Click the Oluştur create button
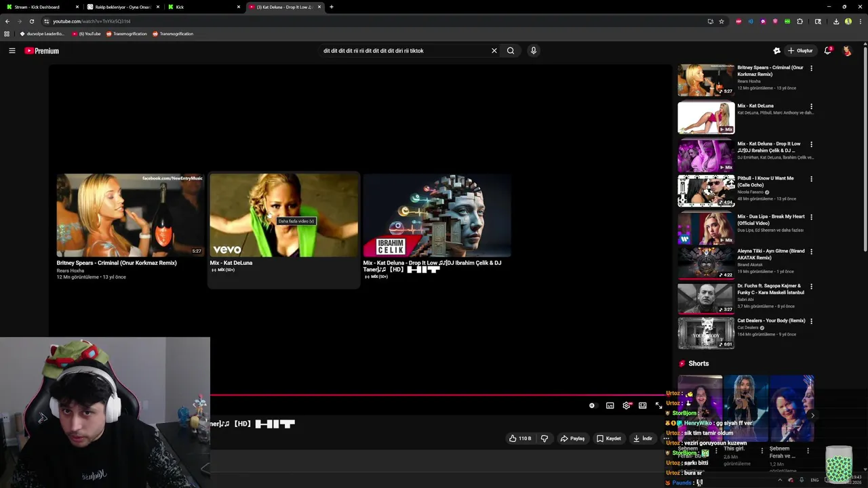The image size is (868, 488). tap(800, 51)
